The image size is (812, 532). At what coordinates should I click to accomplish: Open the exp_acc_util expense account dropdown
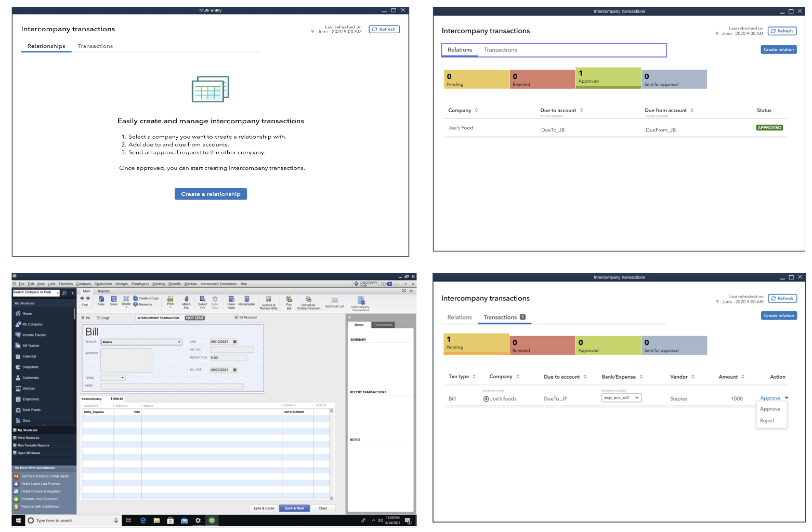[x=622, y=398]
